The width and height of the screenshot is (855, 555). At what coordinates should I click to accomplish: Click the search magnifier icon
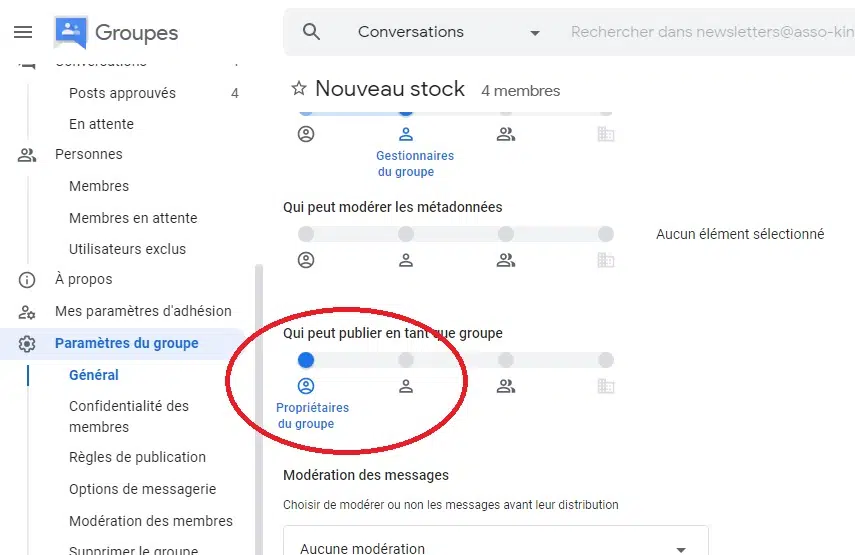(x=311, y=32)
